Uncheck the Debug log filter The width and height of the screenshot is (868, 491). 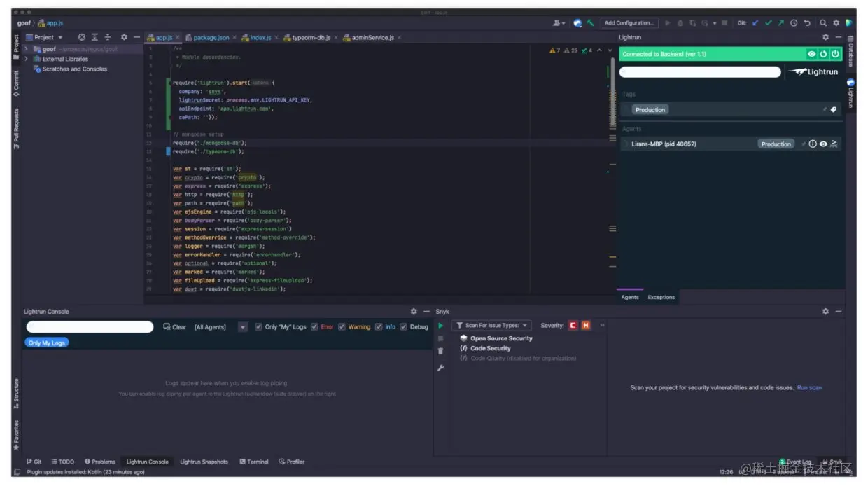tap(402, 326)
